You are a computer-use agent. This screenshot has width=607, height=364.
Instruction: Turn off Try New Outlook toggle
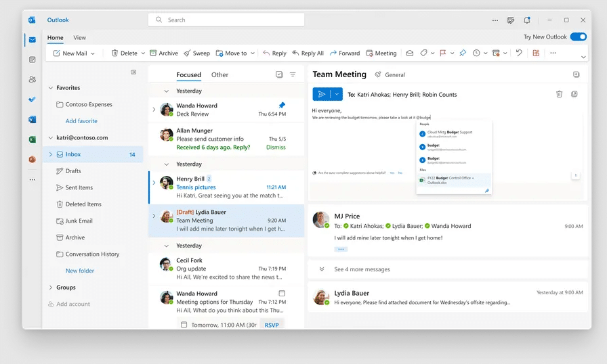click(579, 37)
